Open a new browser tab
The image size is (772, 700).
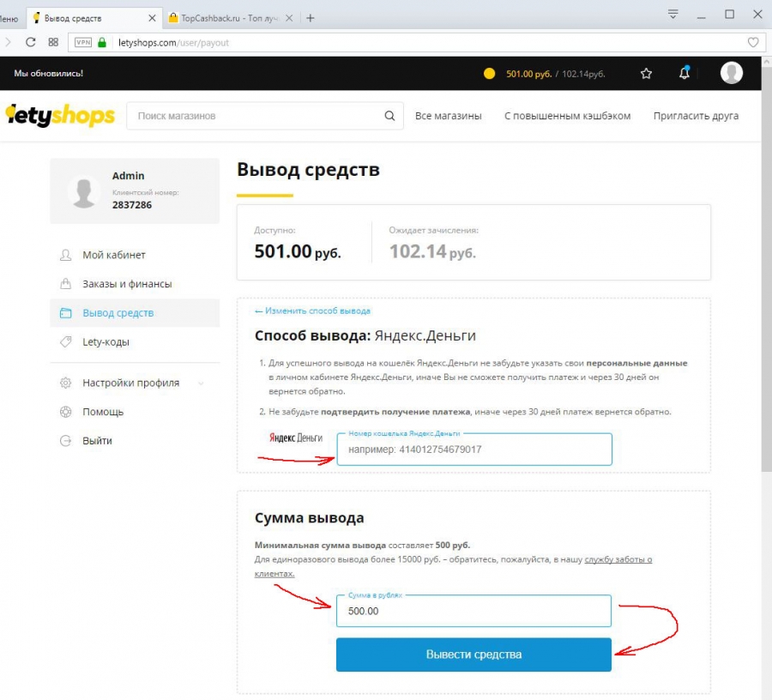coord(311,18)
